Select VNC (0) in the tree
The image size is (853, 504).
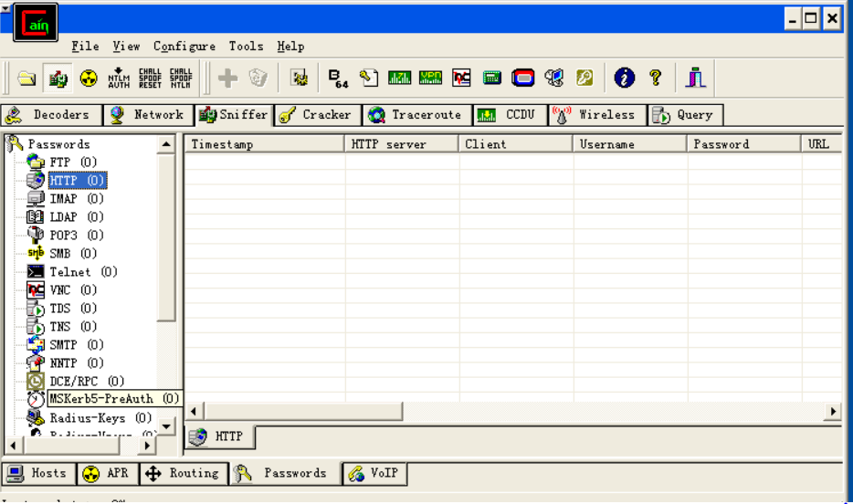[x=73, y=289]
